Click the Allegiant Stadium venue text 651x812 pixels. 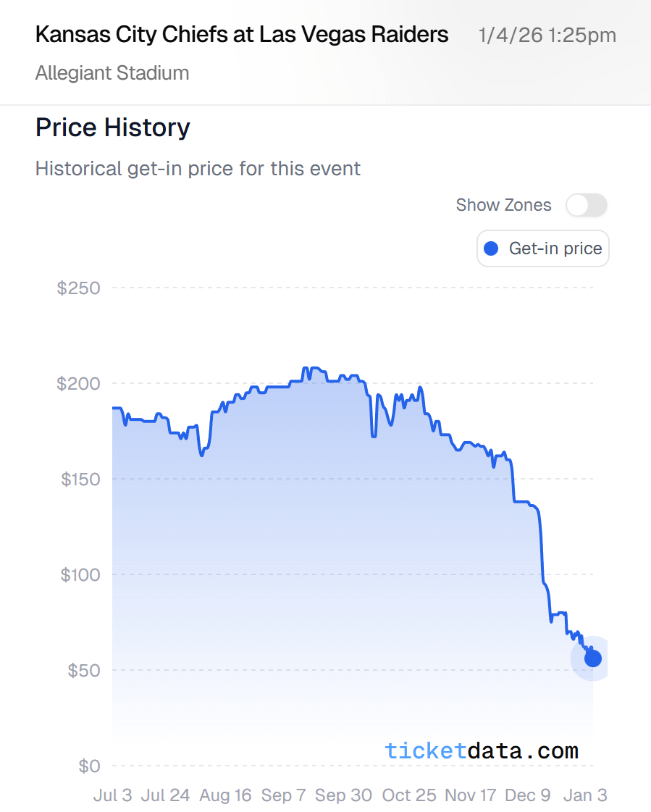click(x=112, y=73)
